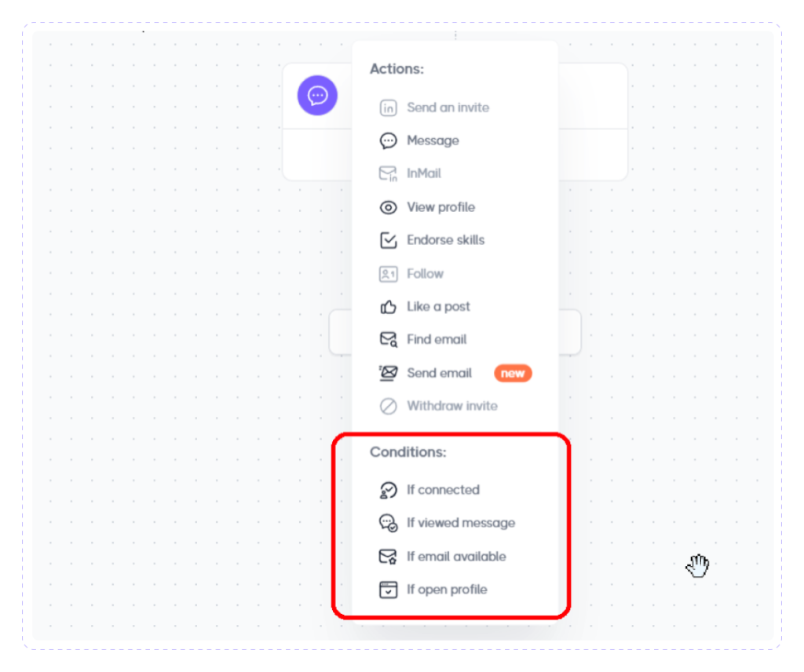Screen dimensions: 804x672
Task: Click the Follow person icon
Action: [388, 274]
